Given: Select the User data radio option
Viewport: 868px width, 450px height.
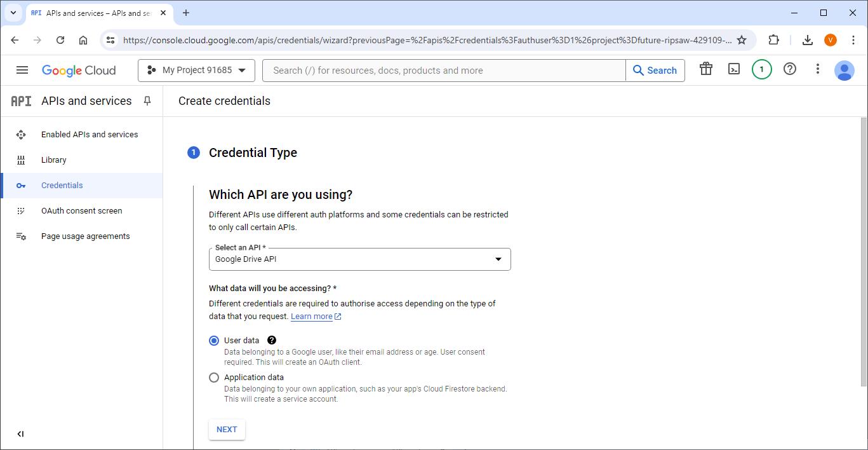Looking at the screenshot, I should tap(214, 341).
